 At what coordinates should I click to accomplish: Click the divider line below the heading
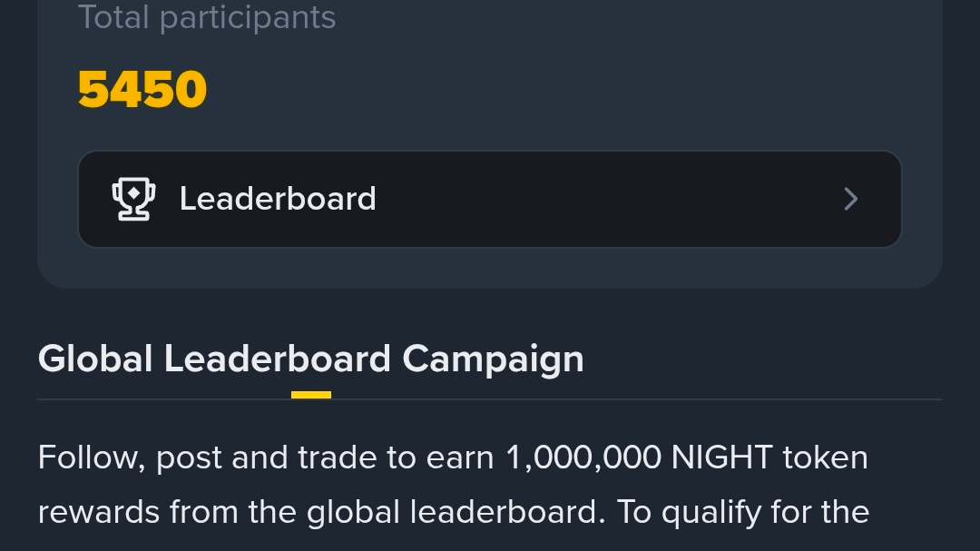(490, 399)
